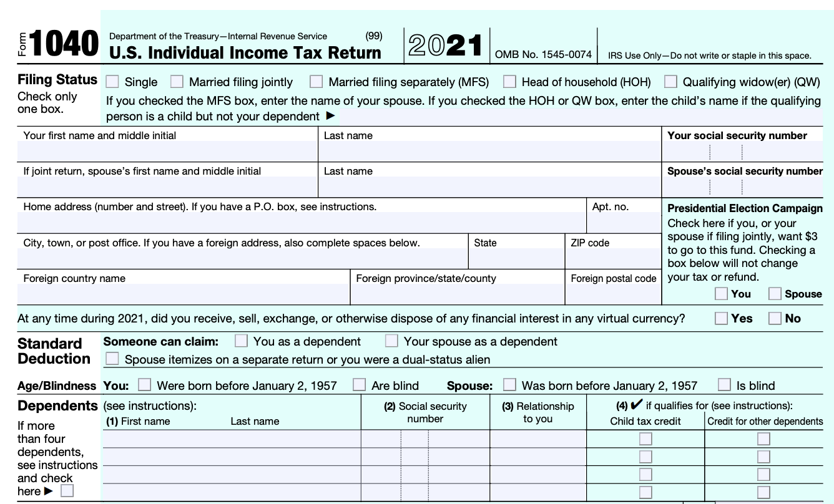This screenshot has width=834, height=504.
Task: Check 'Were born before January 2, 1957'
Action: pos(145,385)
